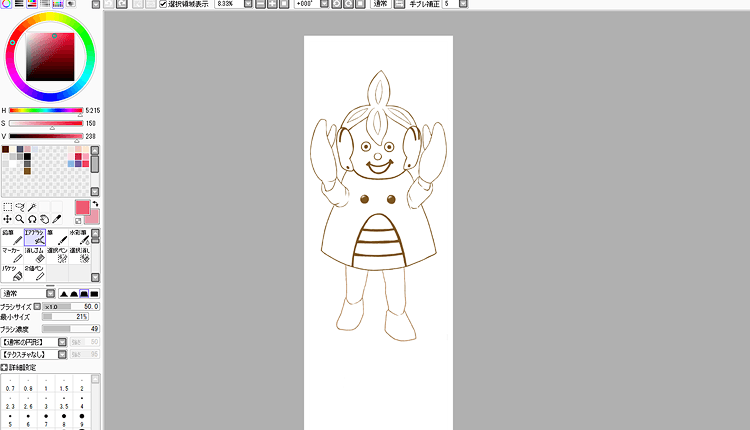Adjust the ブラシサイズ slider
This screenshot has width=750, height=430.
click(71, 307)
